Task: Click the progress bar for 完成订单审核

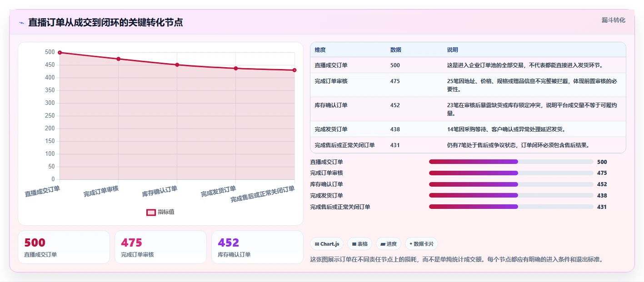Action: pyautogui.click(x=511, y=173)
